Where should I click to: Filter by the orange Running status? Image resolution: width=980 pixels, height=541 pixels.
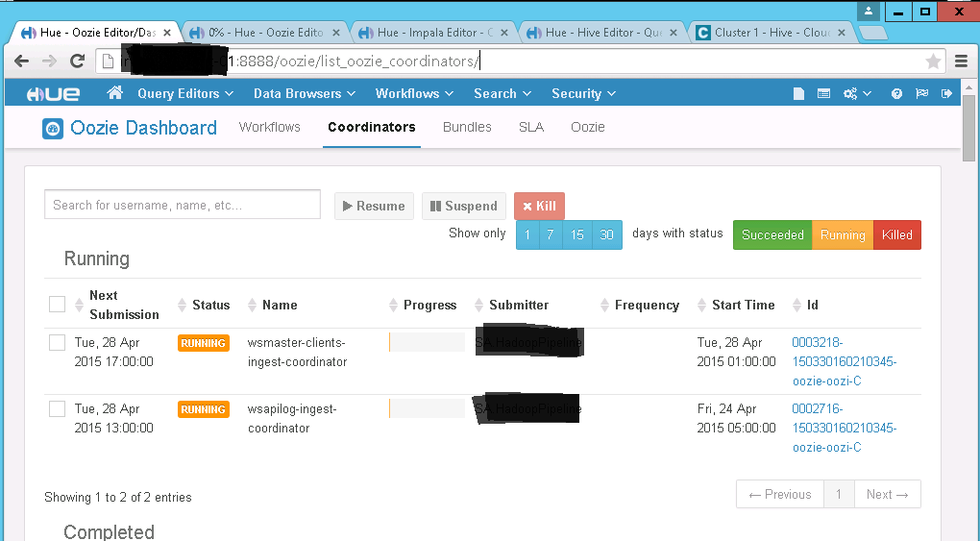843,235
